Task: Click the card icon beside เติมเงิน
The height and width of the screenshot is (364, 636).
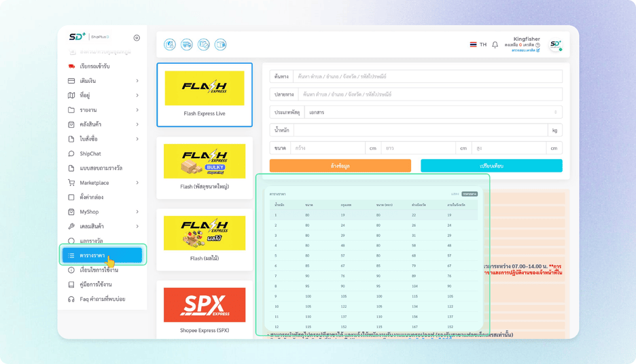Action: point(71,81)
